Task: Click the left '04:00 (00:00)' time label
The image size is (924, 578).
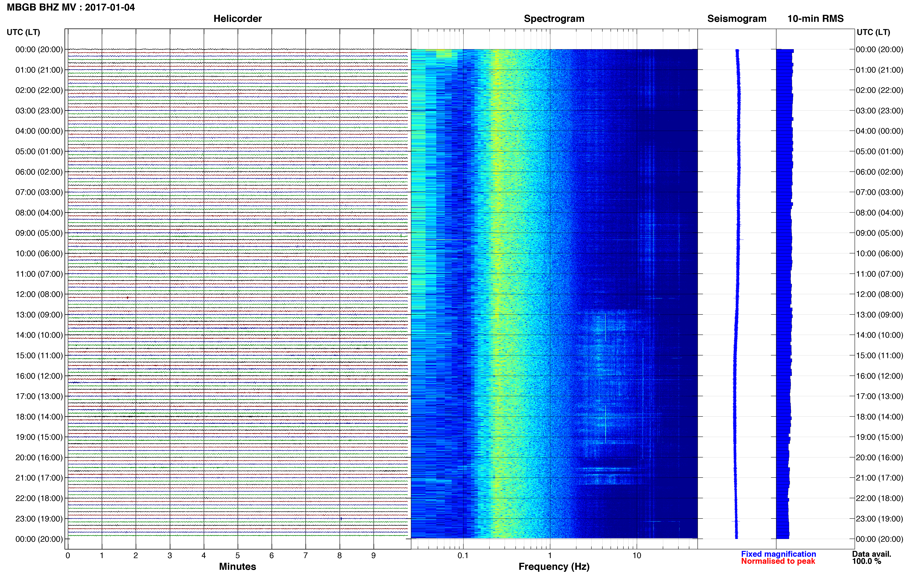Action: click(39, 131)
